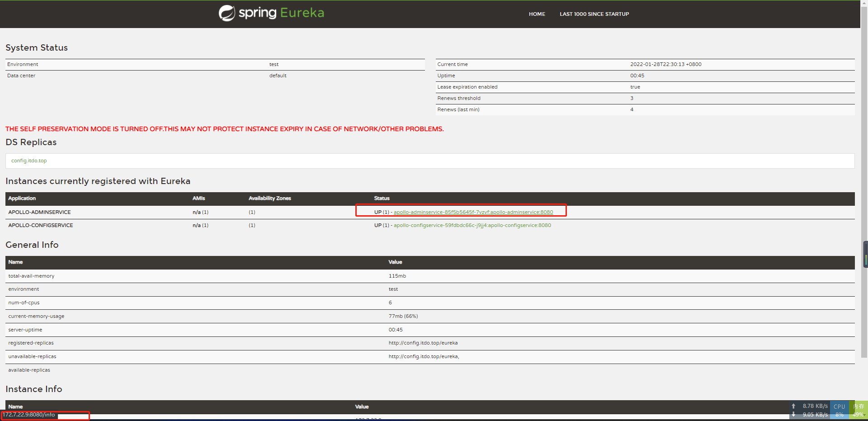This screenshot has width=868, height=421.
Task: Click the Instance Info heading
Action: 34,389
